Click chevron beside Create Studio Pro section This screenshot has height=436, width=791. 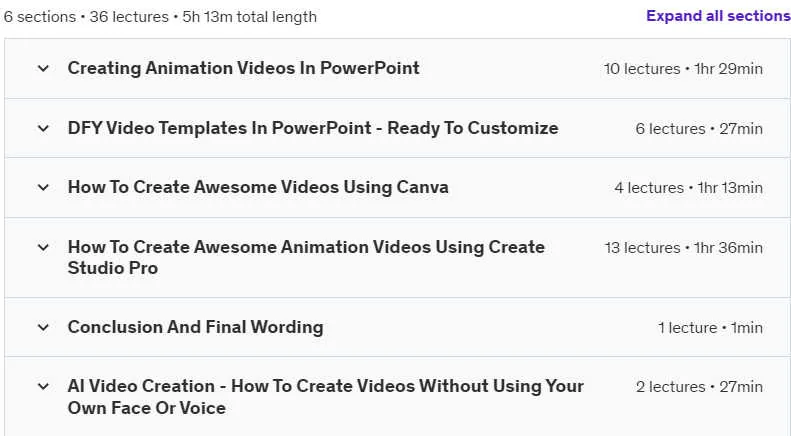point(43,247)
